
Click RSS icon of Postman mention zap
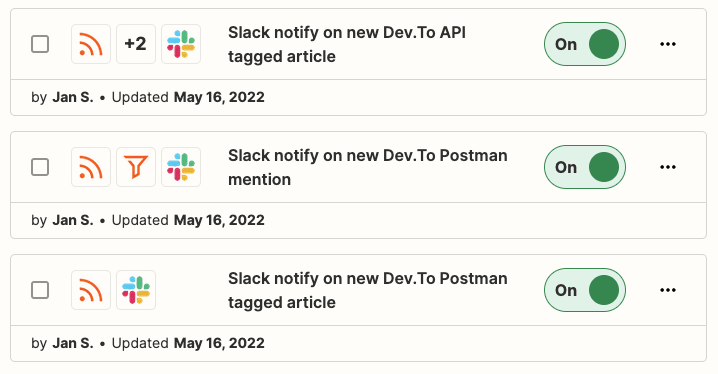pyautogui.click(x=91, y=167)
